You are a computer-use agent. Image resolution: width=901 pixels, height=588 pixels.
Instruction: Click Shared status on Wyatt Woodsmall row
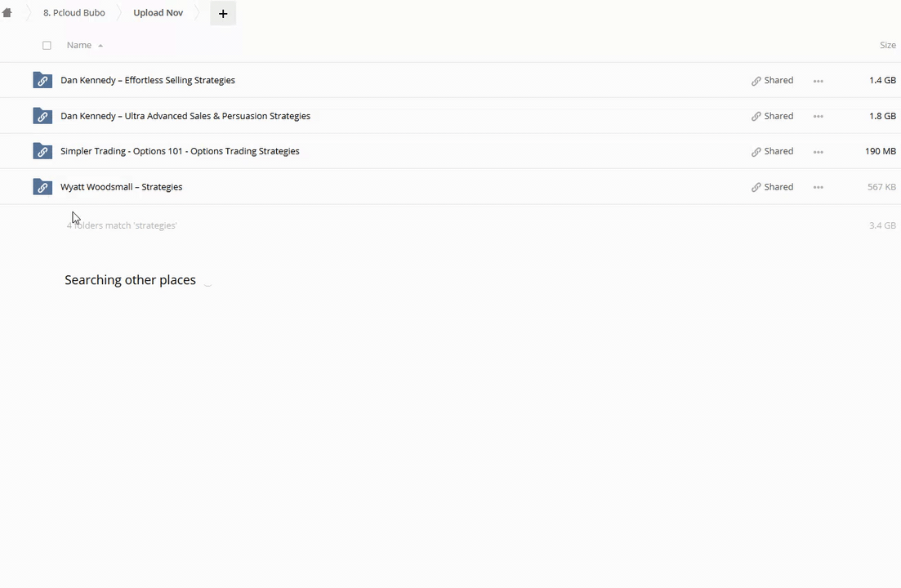pyautogui.click(x=773, y=187)
